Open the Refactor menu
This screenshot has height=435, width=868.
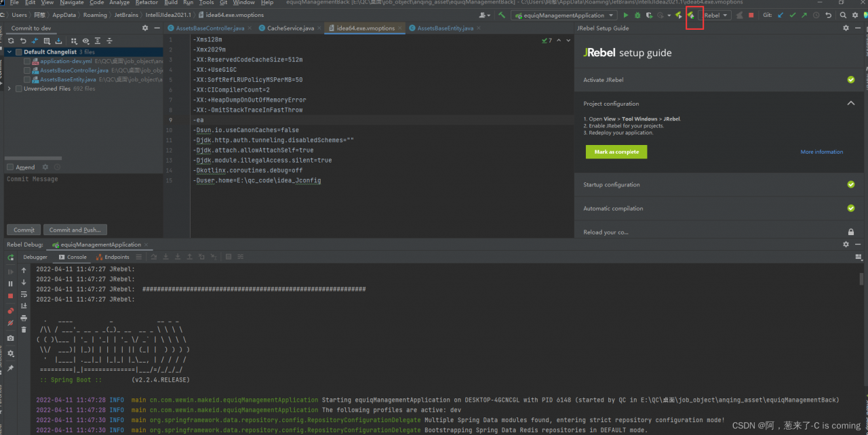tap(146, 3)
